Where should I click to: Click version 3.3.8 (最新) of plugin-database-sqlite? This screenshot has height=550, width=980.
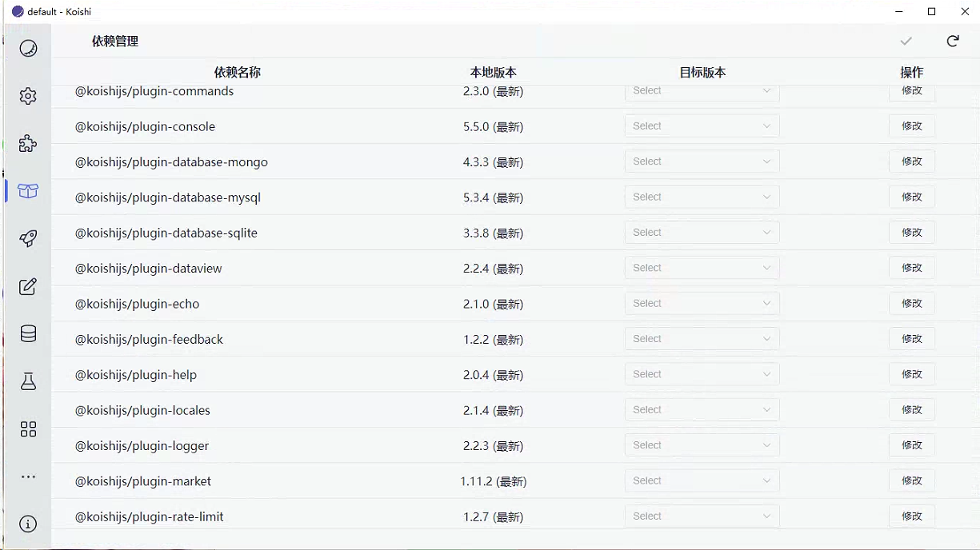pos(493,233)
